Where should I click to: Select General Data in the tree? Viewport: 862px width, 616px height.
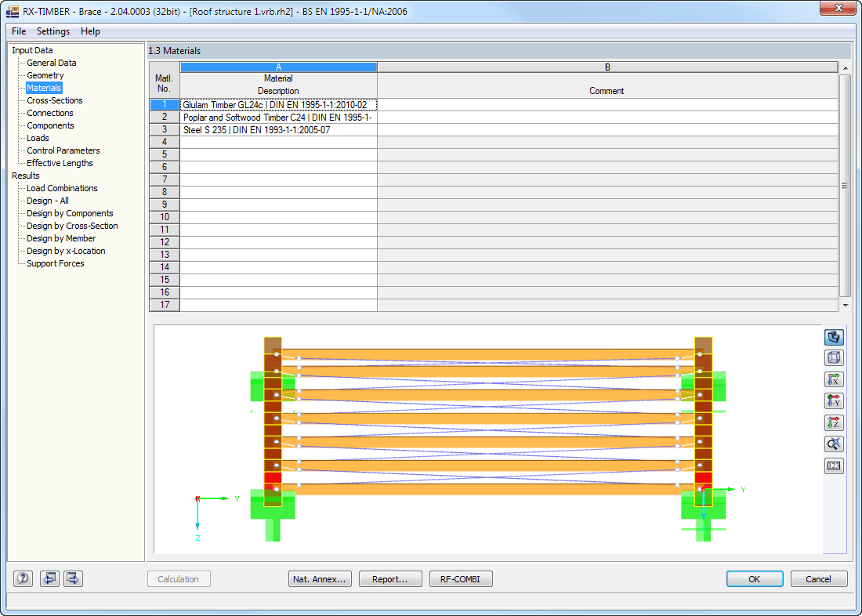tap(52, 63)
